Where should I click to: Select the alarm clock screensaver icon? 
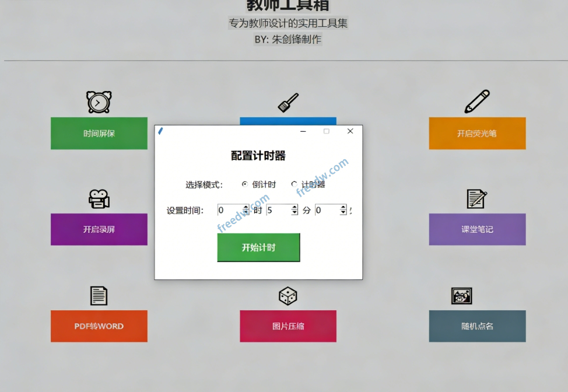coord(99,101)
